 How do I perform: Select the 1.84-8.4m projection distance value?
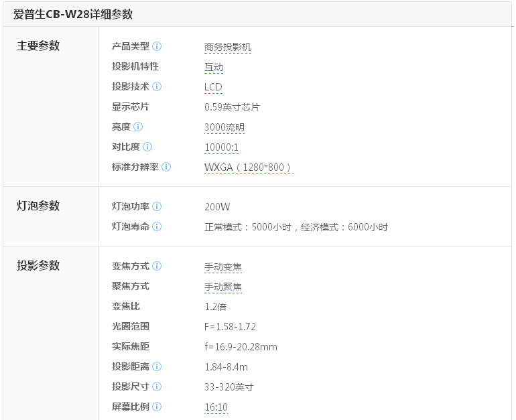coord(226,367)
